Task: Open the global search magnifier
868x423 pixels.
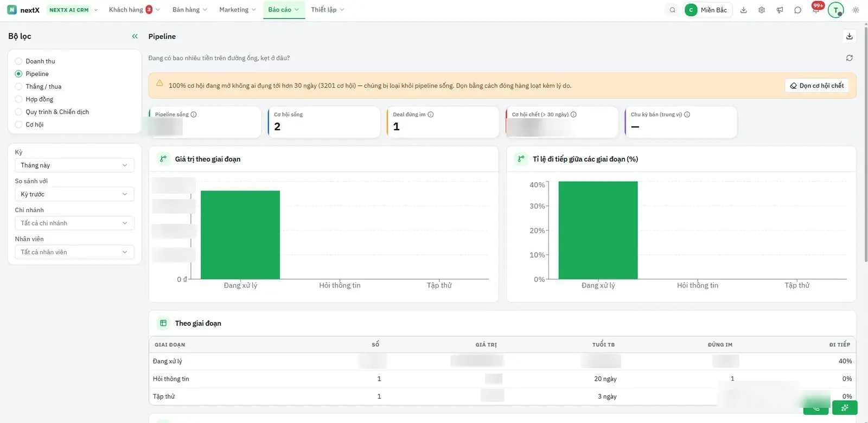Action: 673,10
